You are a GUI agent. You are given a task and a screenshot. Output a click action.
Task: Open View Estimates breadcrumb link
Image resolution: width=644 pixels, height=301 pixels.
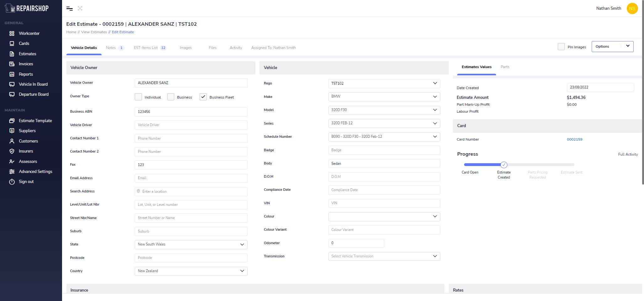(x=94, y=32)
